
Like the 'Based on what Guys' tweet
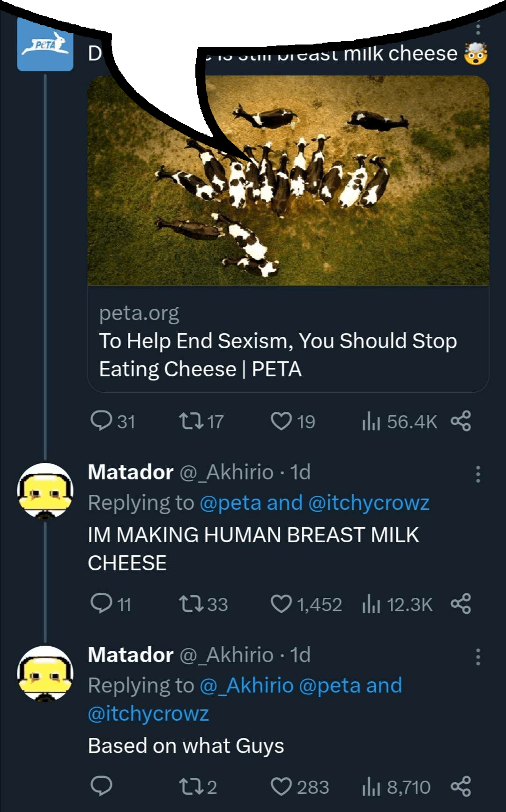281,786
